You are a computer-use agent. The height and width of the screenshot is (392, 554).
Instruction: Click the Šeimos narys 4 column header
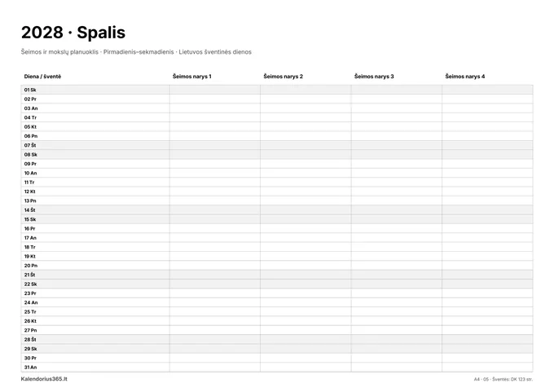[x=464, y=77]
